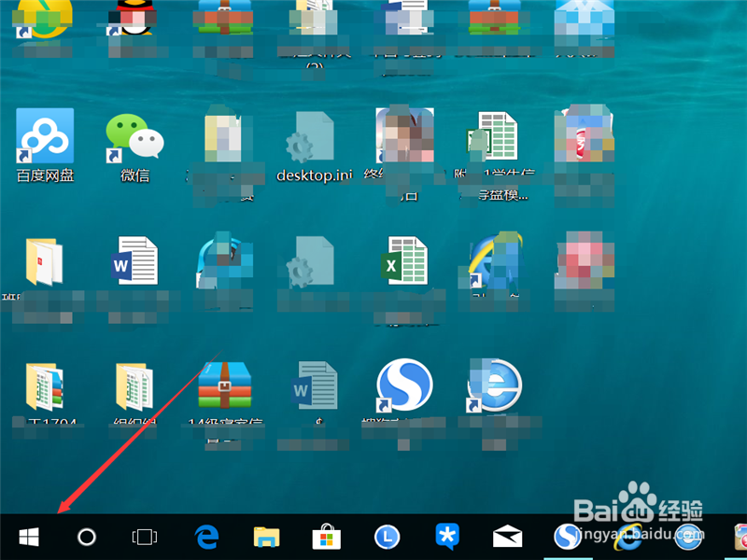Select the Excel workbook with green X icon
Viewport: 747px width, 560px height.
coord(404,260)
